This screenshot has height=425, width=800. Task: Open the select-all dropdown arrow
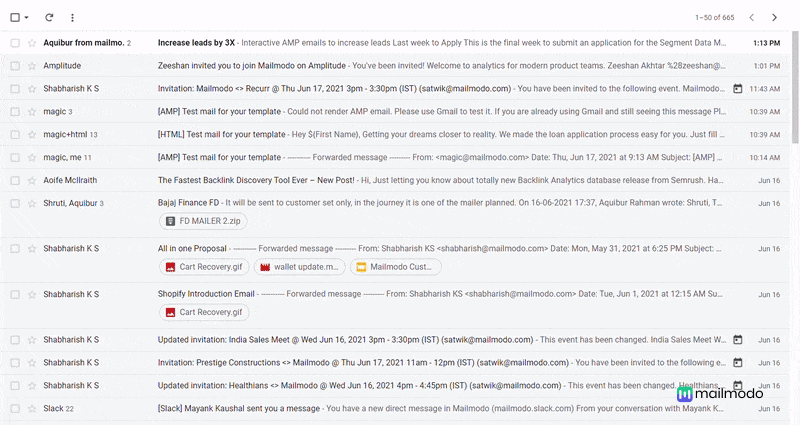(x=27, y=17)
